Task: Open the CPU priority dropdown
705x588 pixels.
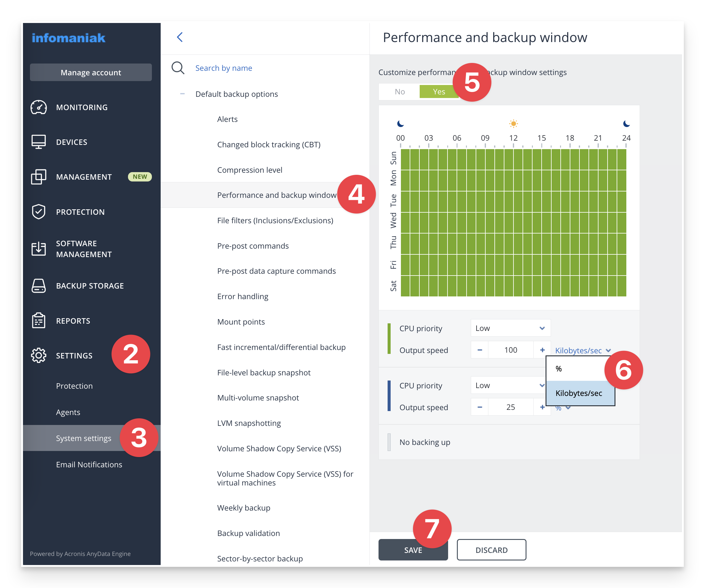Action: pyautogui.click(x=510, y=328)
